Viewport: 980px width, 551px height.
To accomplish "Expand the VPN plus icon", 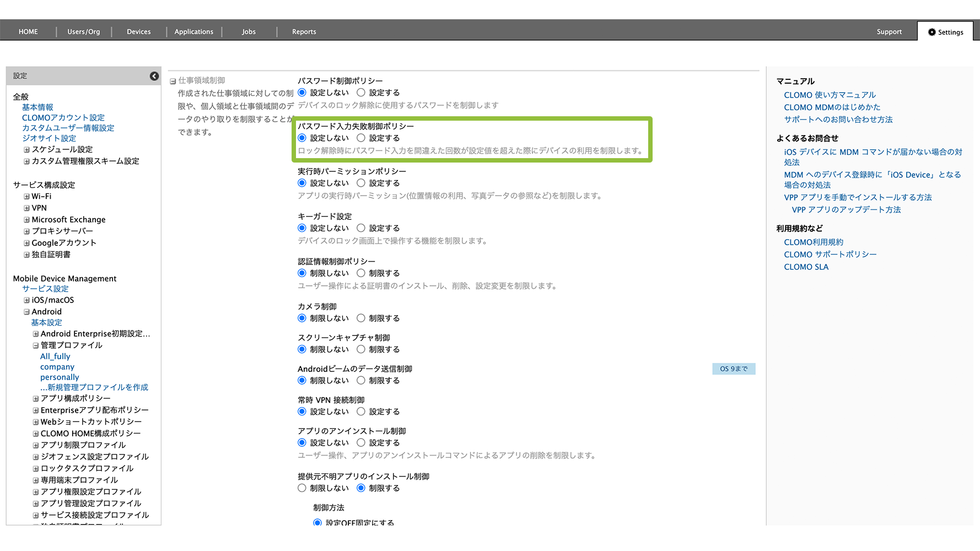I will point(26,208).
